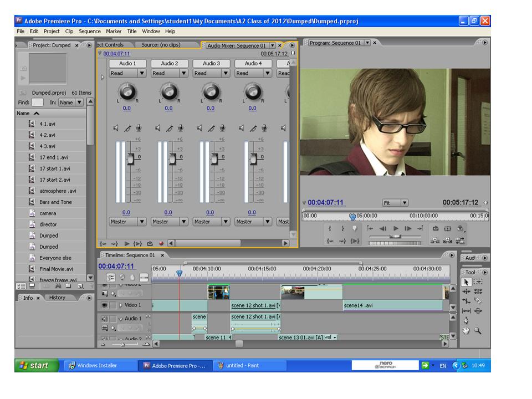532x399 pixels.
Task: Click the Output settings button in Program monitor
Action: click(460, 229)
